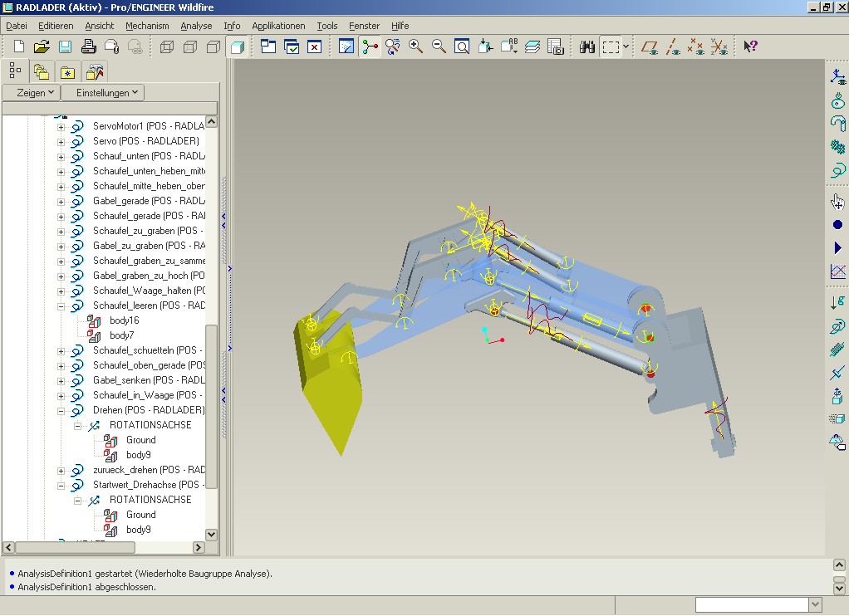Click the Zoom In magnifier icon
Image resolution: width=849 pixels, height=616 pixels.
(x=415, y=47)
